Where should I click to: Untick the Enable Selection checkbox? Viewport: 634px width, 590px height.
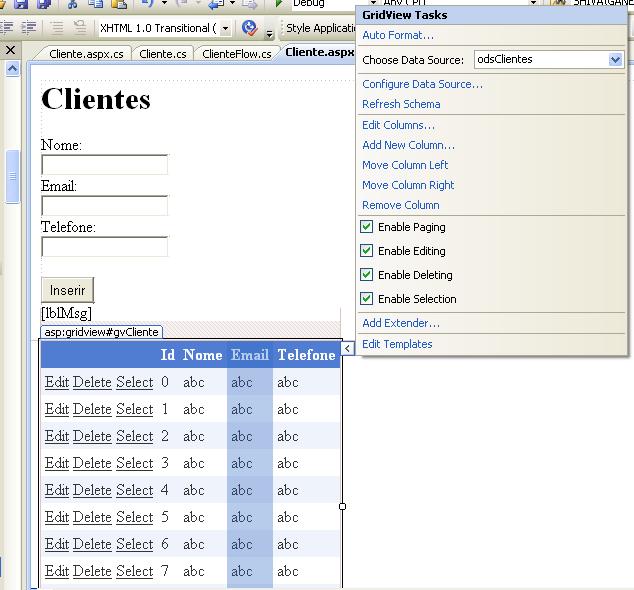pos(367,299)
